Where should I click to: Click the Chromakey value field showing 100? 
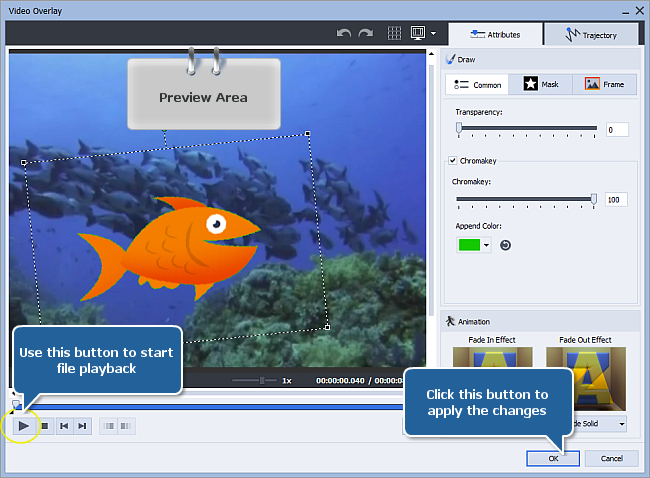616,200
